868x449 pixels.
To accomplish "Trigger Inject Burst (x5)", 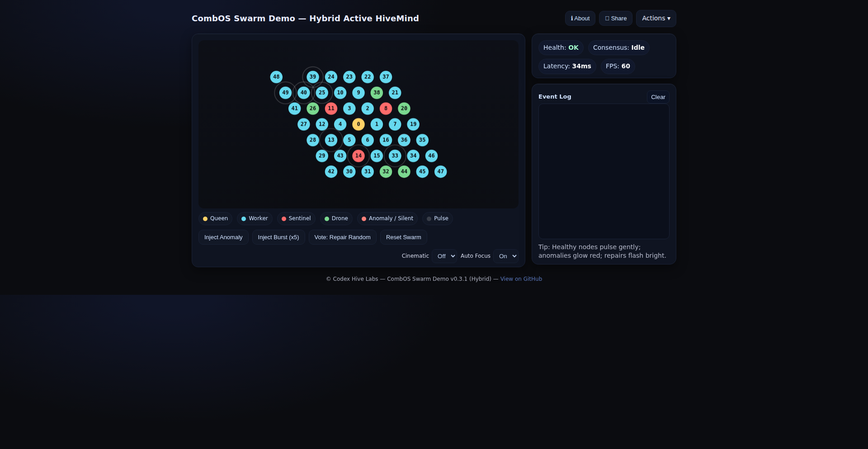I will pyautogui.click(x=278, y=237).
